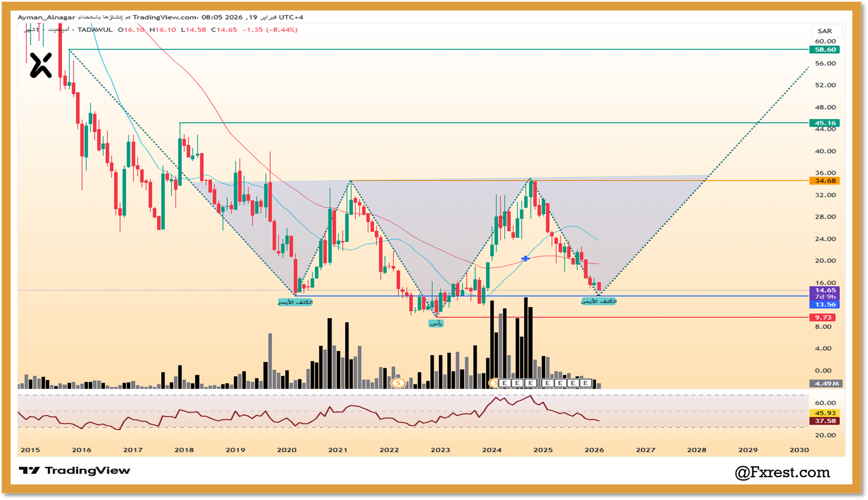Click the orange 34.68 neckline price label
Viewport: 868px width, 500px height.
825,181
